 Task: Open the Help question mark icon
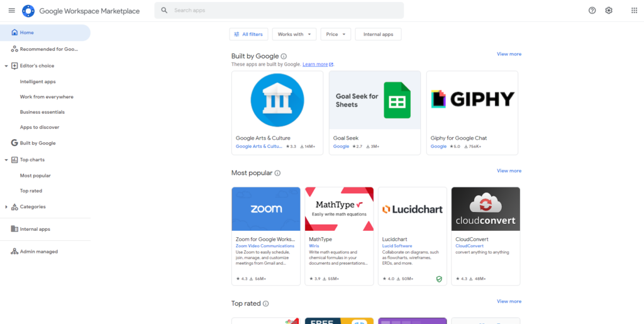click(x=592, y=11)
